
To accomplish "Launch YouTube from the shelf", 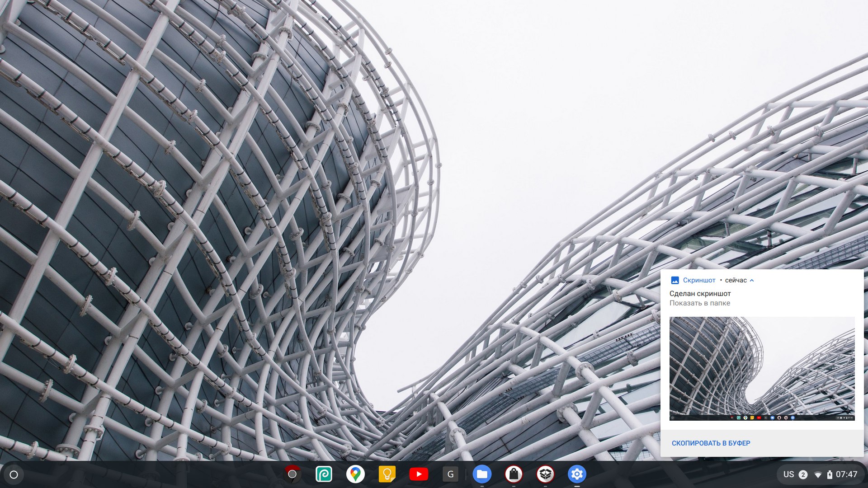I will pos(419,474).
